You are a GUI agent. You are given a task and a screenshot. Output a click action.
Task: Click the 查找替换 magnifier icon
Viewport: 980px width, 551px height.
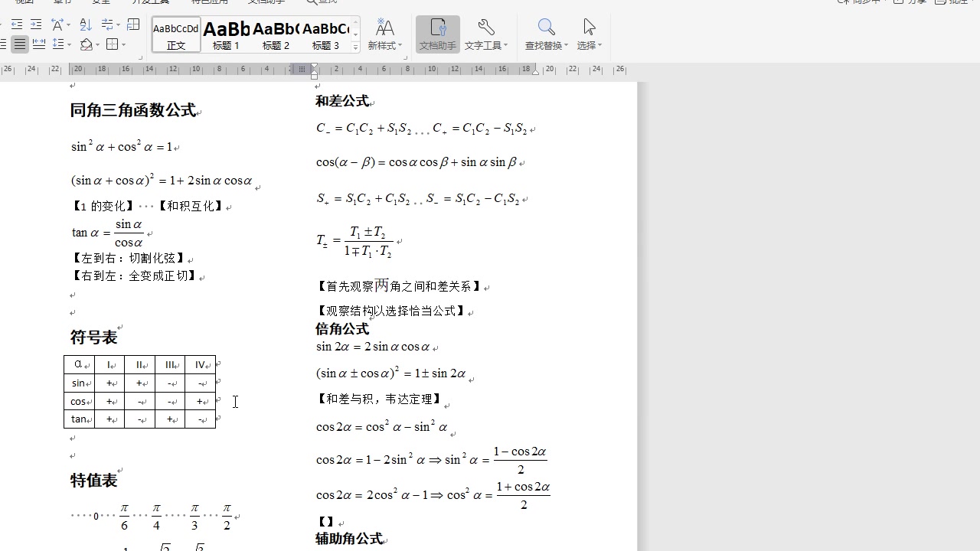pyautogui.click(x=546, y=28)
